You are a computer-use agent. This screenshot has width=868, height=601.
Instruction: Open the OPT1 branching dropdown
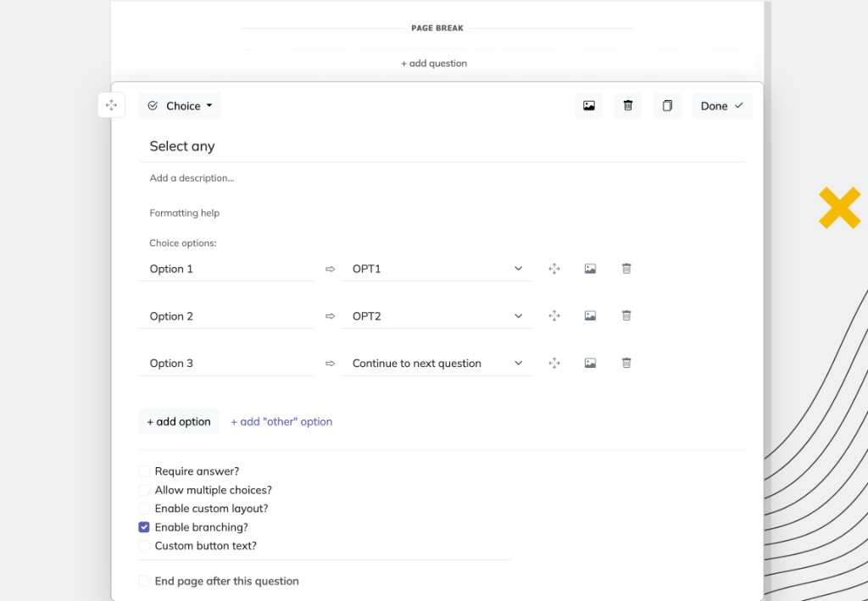tap(437, 269)
